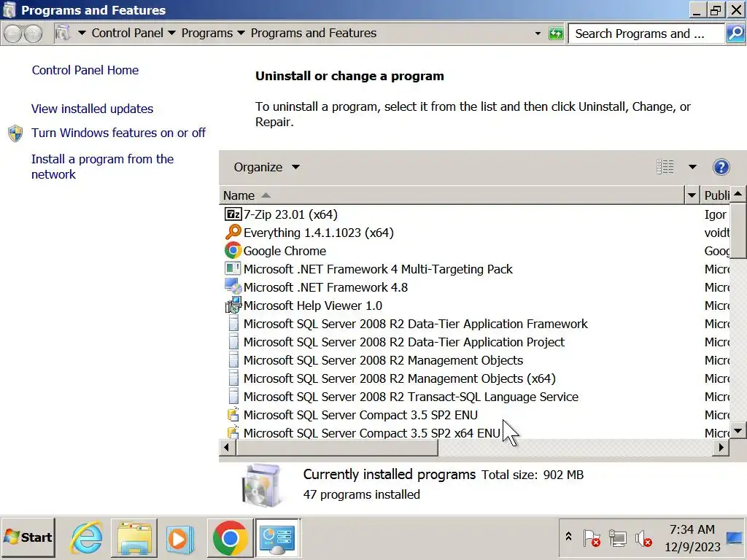747x560 pixels.
Task: Click the vertical scrollbar up arrow
Action: tap(738, 194)
